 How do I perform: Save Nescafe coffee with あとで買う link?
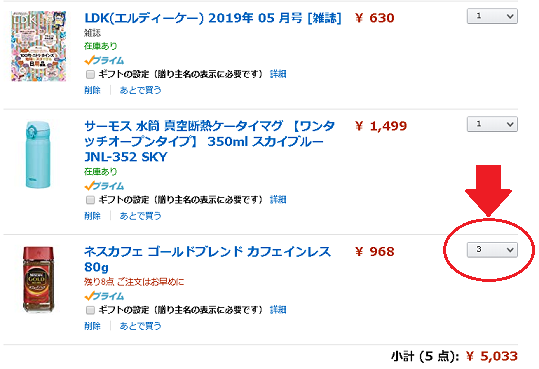[140, 326]
